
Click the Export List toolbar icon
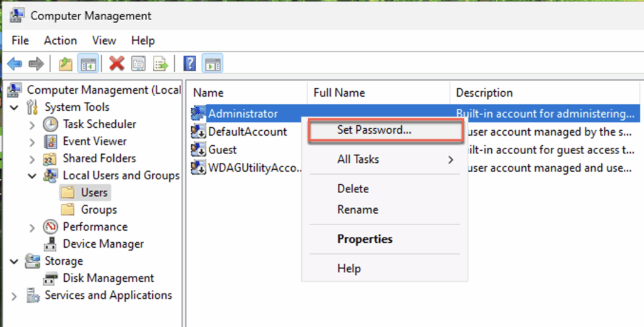click(160, 64)
